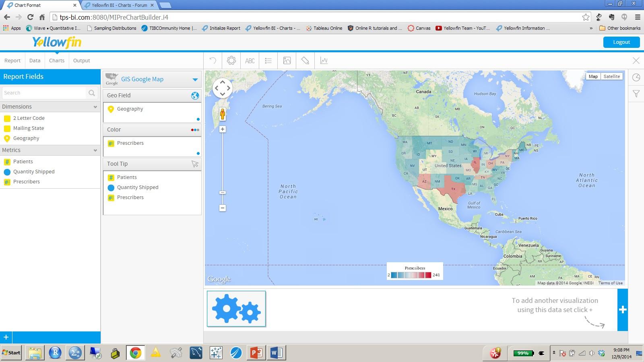
Task: Zoom in the map with plus button
Action: [223, 129]
